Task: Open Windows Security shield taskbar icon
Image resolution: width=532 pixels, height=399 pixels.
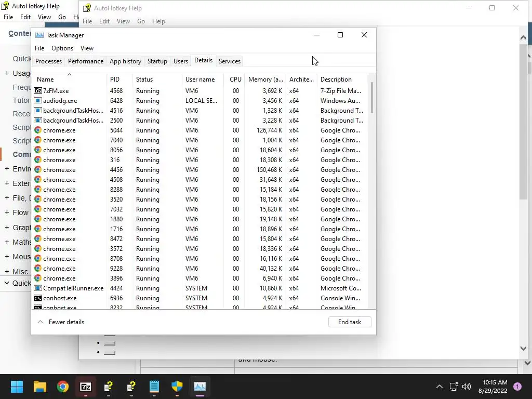Action: click(x=177, y=387)
